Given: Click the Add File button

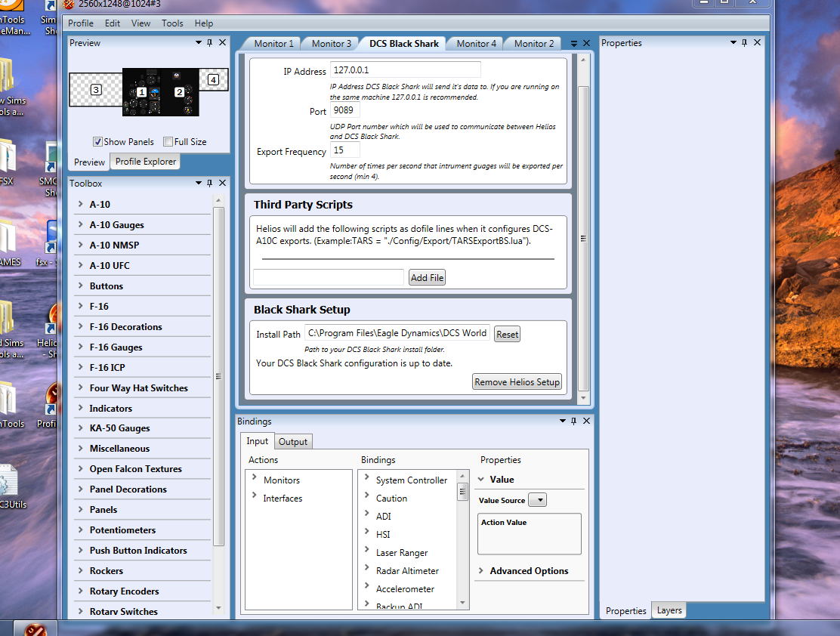Looking at the screenshot, I should 427,277.
